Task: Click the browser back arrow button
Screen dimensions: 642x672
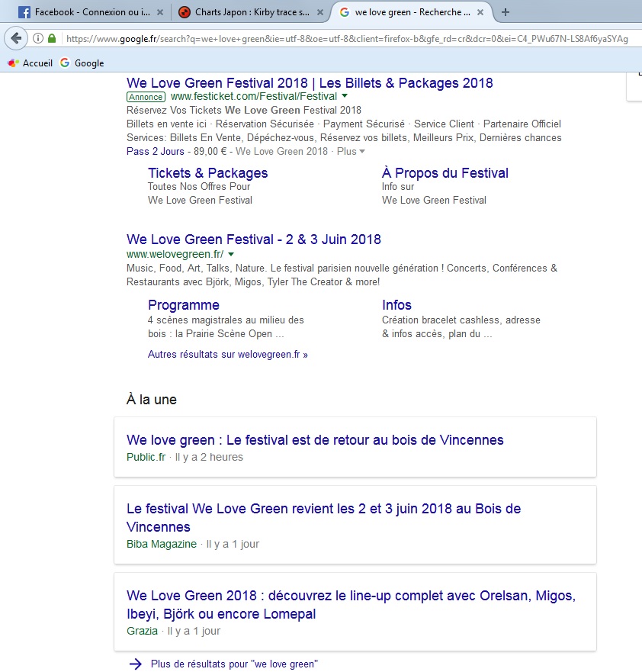Action: pyautogui.click(x=16, y=39)
